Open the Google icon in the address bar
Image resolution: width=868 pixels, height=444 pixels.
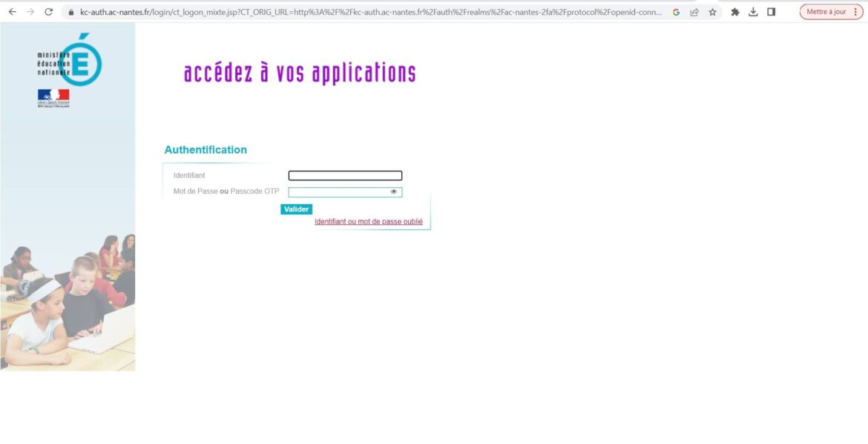pyautogui.click(x=676, y=12)
